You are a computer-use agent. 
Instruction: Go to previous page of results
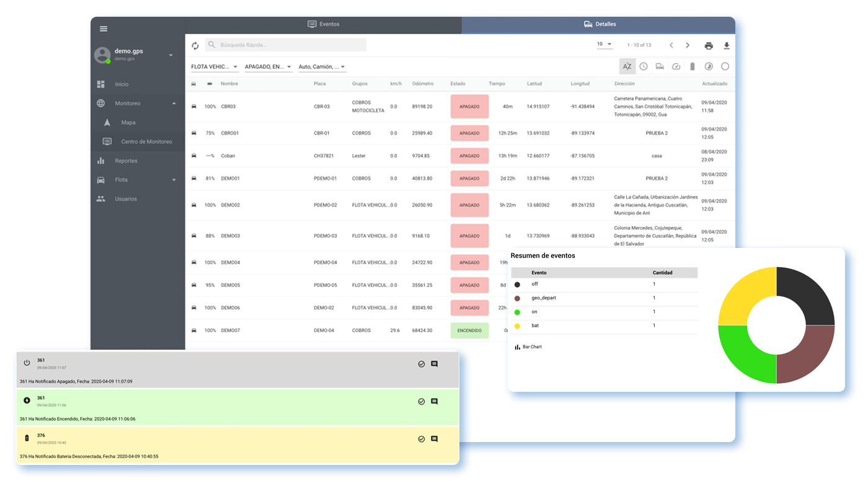671,45
